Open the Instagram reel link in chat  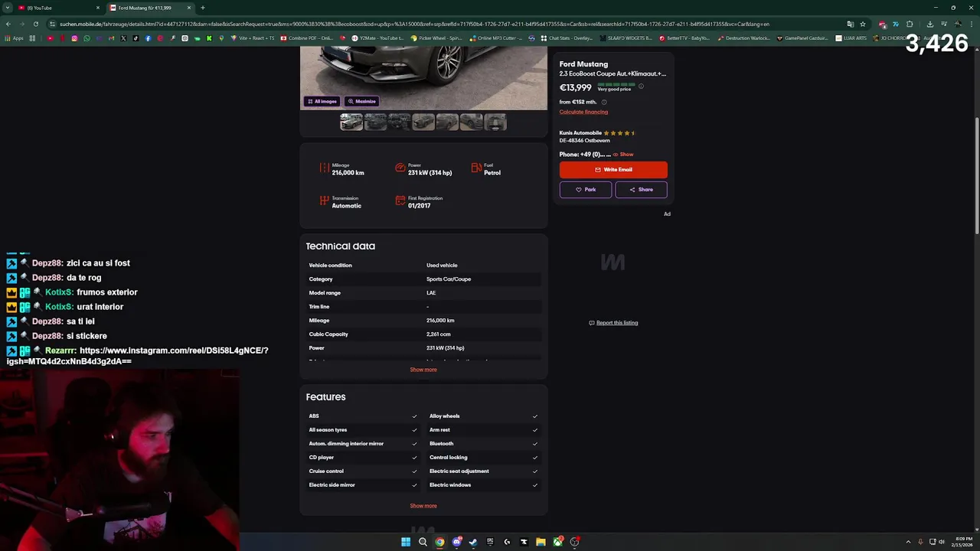point(138,356)
